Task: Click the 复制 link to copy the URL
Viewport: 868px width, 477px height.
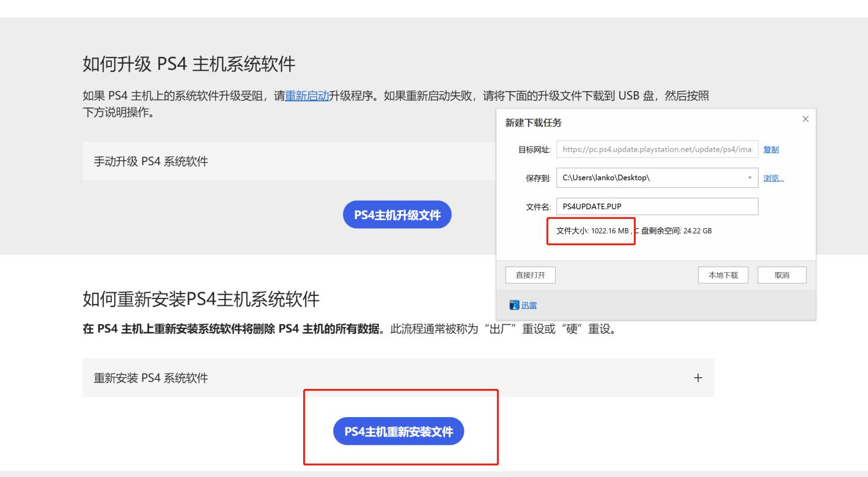Action: 771,149
